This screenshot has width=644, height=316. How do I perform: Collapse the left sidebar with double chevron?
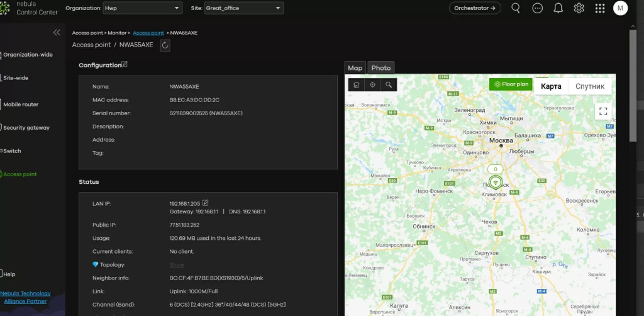(57, 32)
